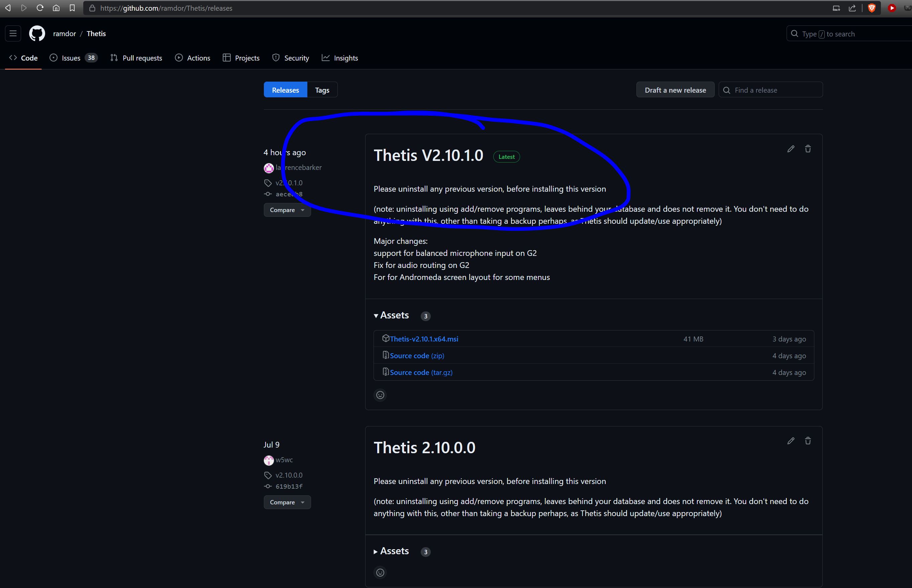Open Compare dropdown for v2.10.1.0
The height and width of the screenshot is (588, 912).
287,210
